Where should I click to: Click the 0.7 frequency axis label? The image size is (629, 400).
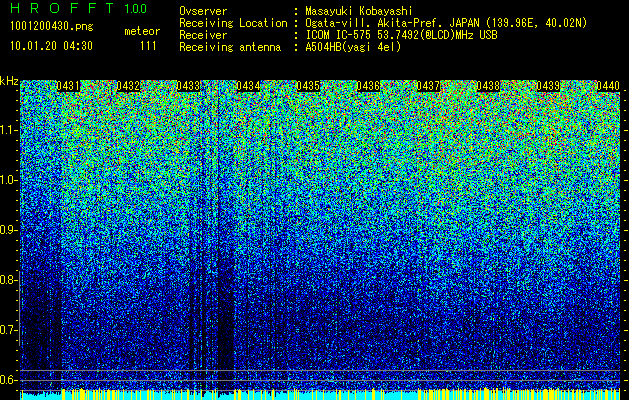(7, 330)
